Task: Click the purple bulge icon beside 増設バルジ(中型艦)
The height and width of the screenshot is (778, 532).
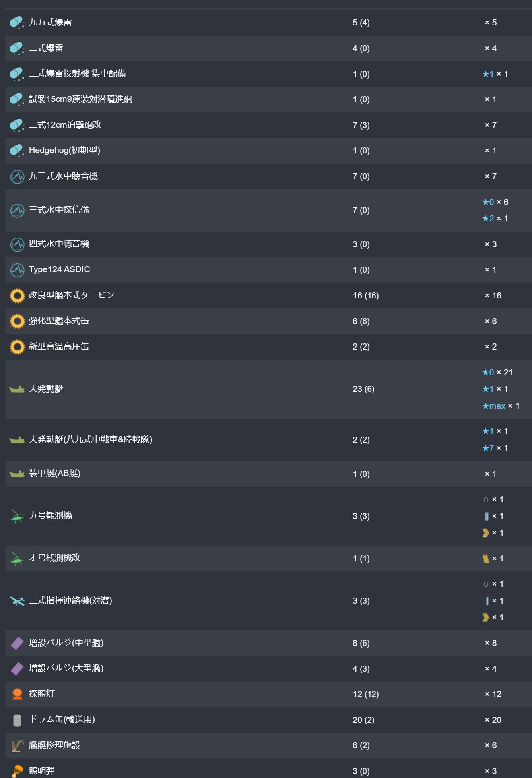Action: [17, 643]
